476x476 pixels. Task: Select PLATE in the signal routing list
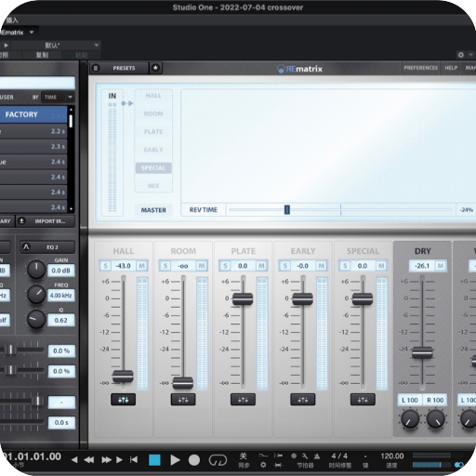[x=153, y=132]
